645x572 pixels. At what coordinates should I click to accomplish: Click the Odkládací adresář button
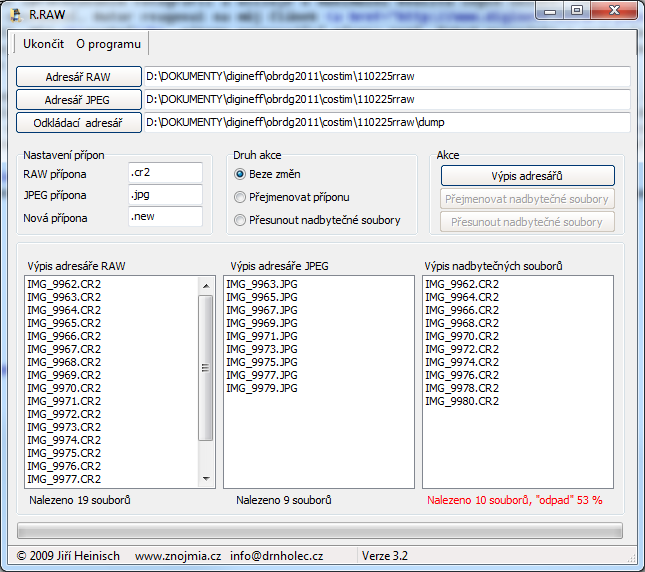pos(79,123)
